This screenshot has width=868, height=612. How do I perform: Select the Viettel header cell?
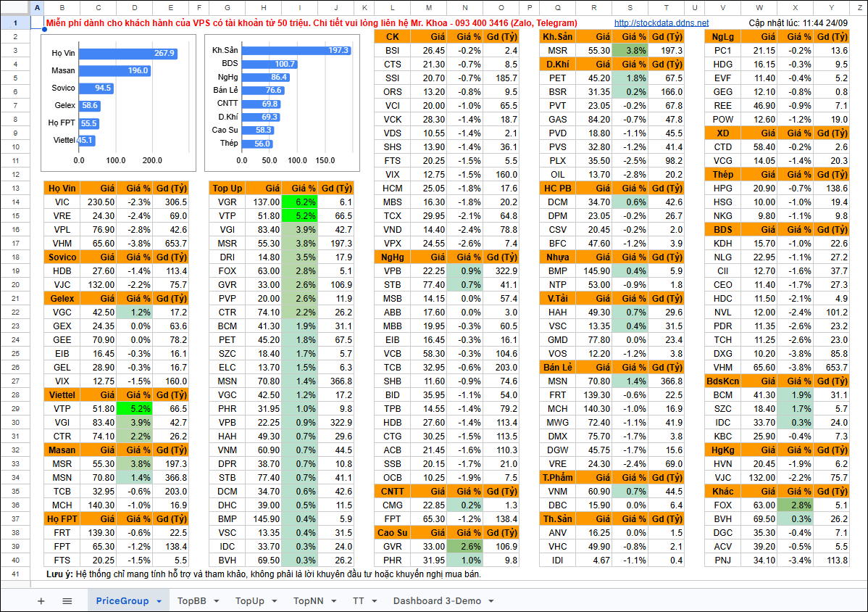coord(62,395)
